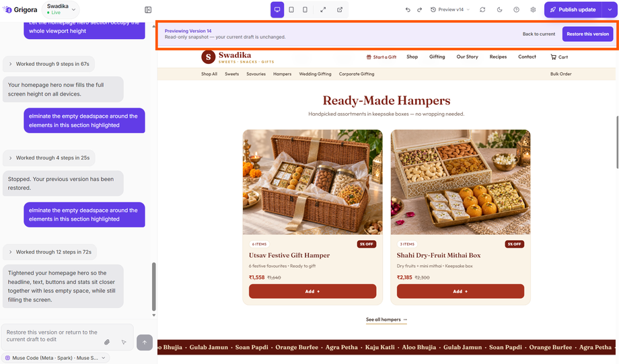
Task: Add Shahi Dry-Fruit Mithai Box to cart
Action: (x=460, y=291)
